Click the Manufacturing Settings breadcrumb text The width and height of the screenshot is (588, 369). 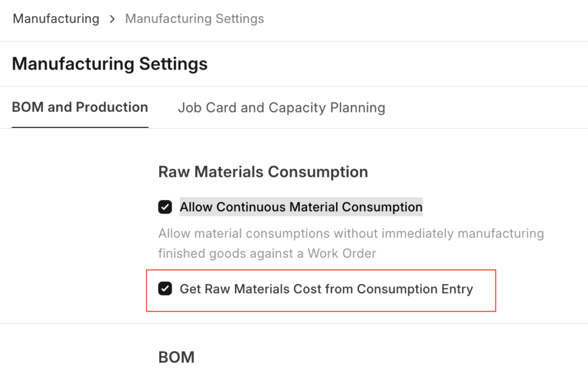coord(194,18)
